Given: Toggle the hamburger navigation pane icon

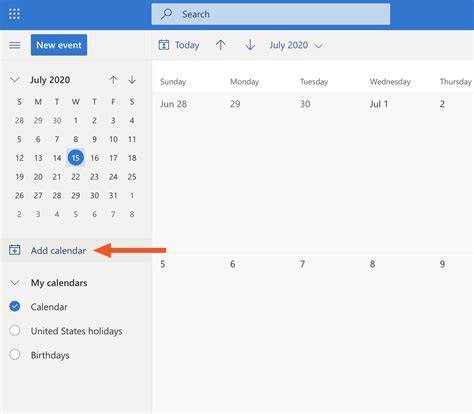Looking at the screenshot, I should coord(15,45).
